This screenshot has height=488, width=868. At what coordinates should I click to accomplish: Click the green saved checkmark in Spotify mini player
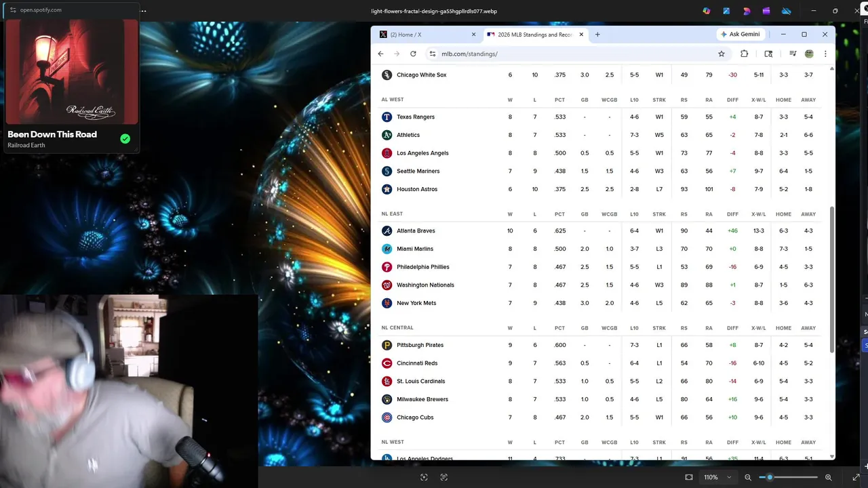point(125,138)
